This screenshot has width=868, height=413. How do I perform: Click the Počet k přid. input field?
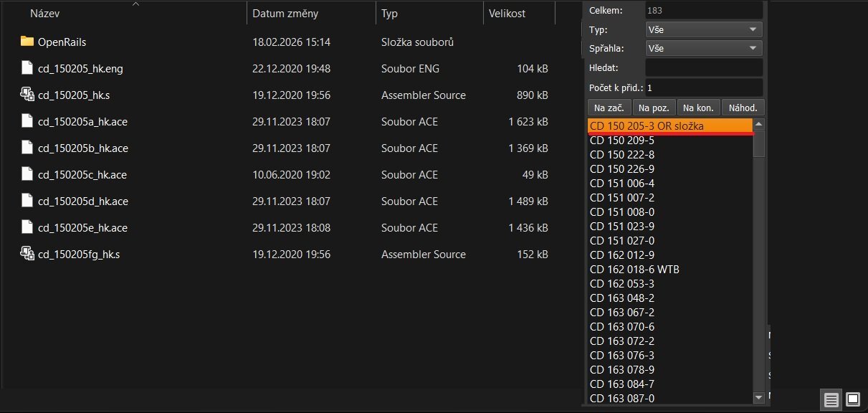pyautogui.click(x=703, y=87)
